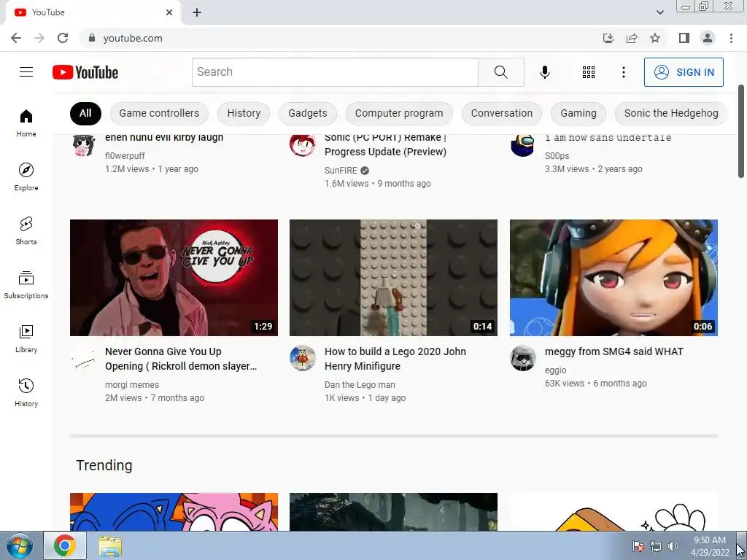Open the YouTube apps grid icon

pyautogui.click(x=589, y=72)
